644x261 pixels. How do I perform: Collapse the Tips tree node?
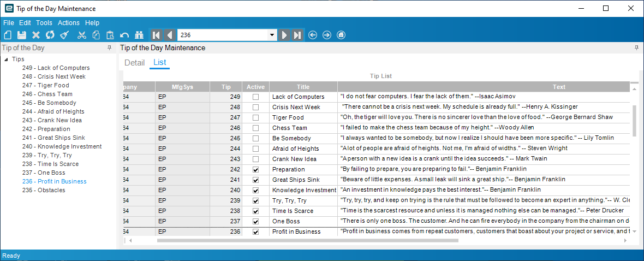(6, 60)
